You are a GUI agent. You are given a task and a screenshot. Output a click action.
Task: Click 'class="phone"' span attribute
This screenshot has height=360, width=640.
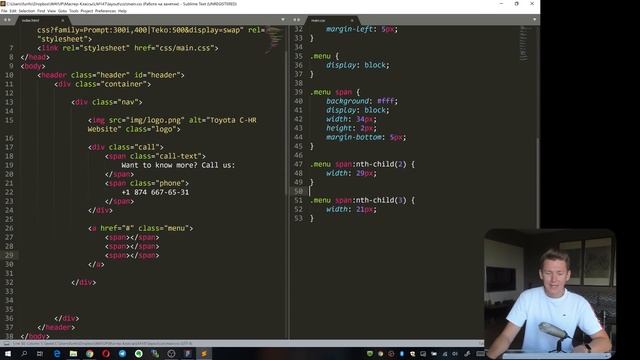pyautogui.click(x=157, y=183)
